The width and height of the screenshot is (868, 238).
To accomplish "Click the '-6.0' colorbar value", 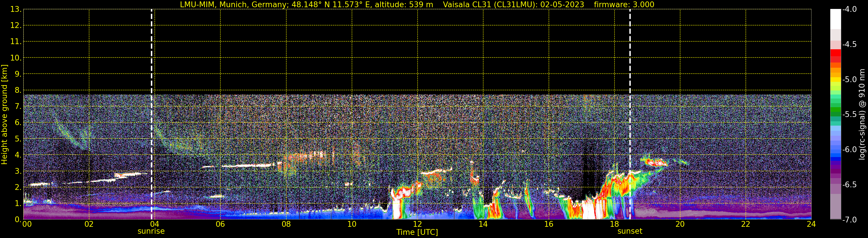I will coord(850,150).
